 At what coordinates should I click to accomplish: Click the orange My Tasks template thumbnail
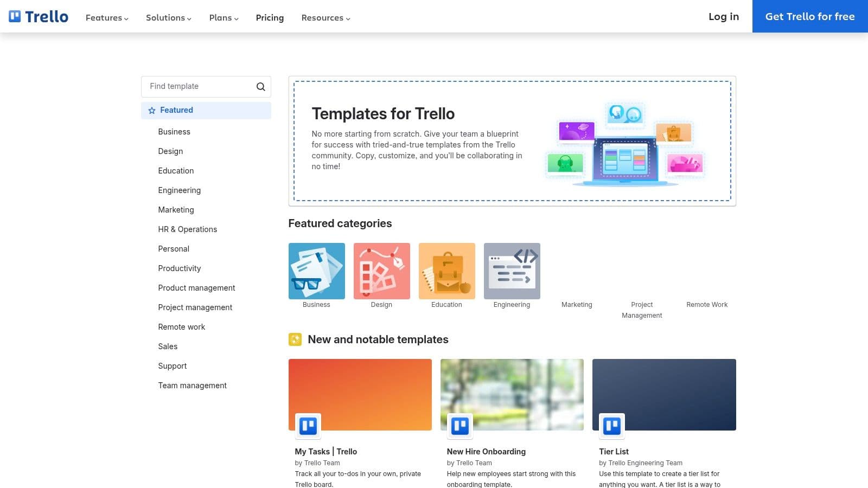pyautogui.click(x=360, y=395)
